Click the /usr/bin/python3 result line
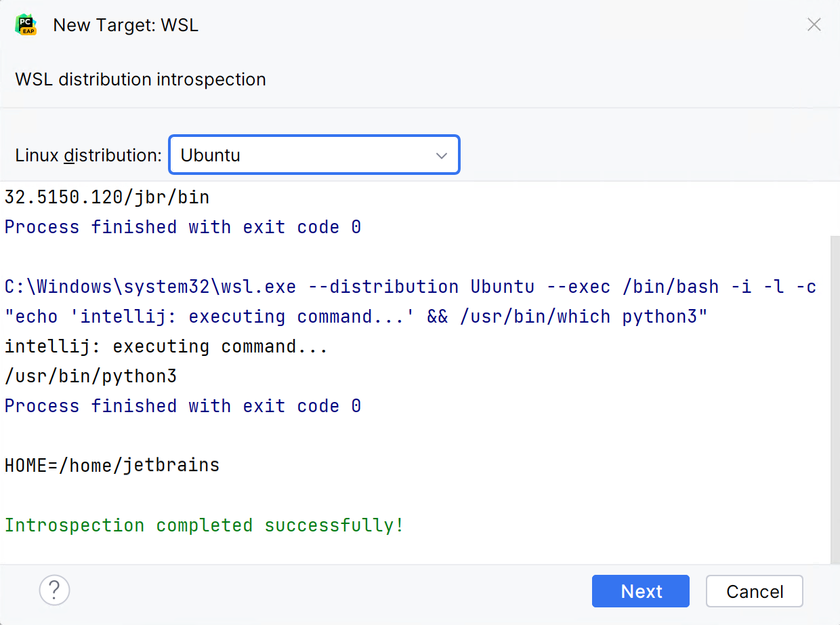Image resolution: width=840 pixels, height=625 pixels. click(90, 376)
